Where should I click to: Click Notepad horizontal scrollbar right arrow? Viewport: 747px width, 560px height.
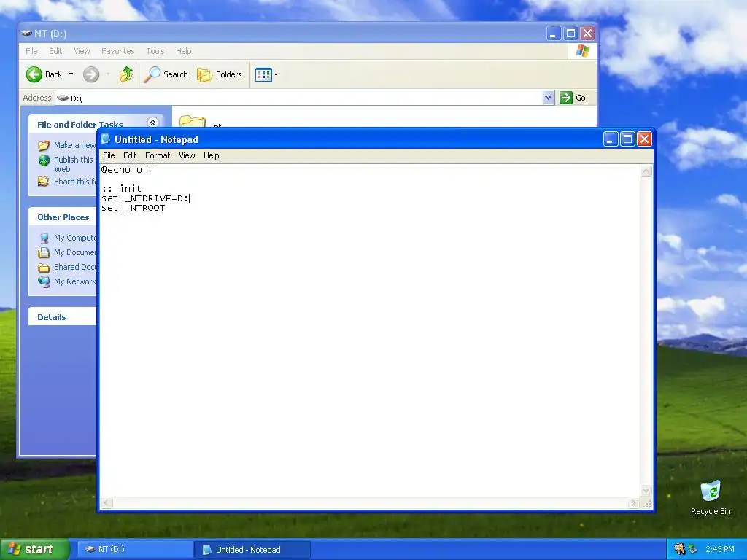click(633, 503)
